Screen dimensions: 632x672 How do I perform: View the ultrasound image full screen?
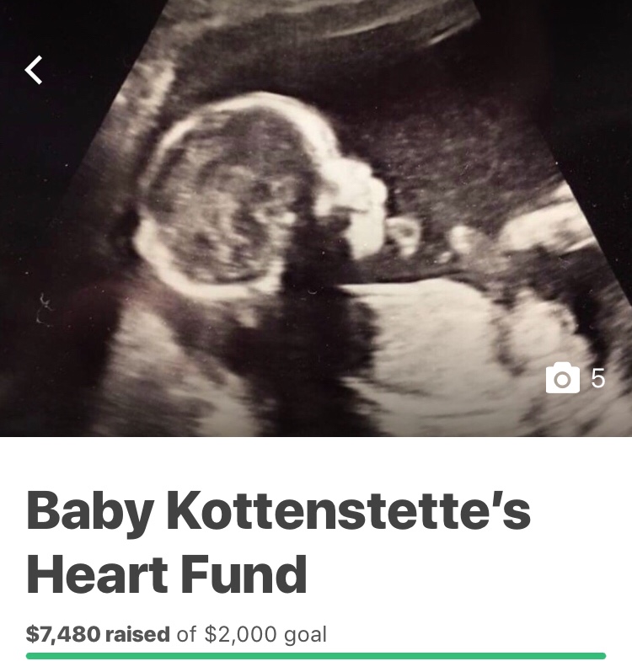[x=316, y=218]
